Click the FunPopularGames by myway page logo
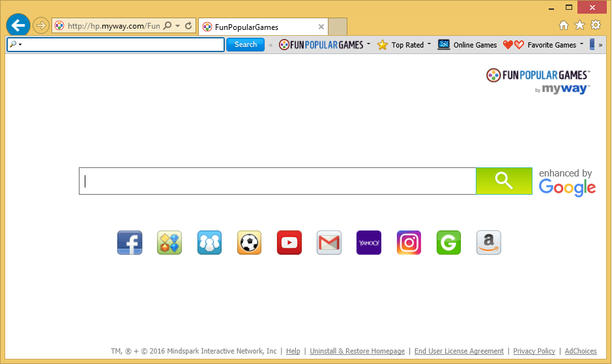The image size is (612, 364). pyautogui.click(x=538, y=81)
